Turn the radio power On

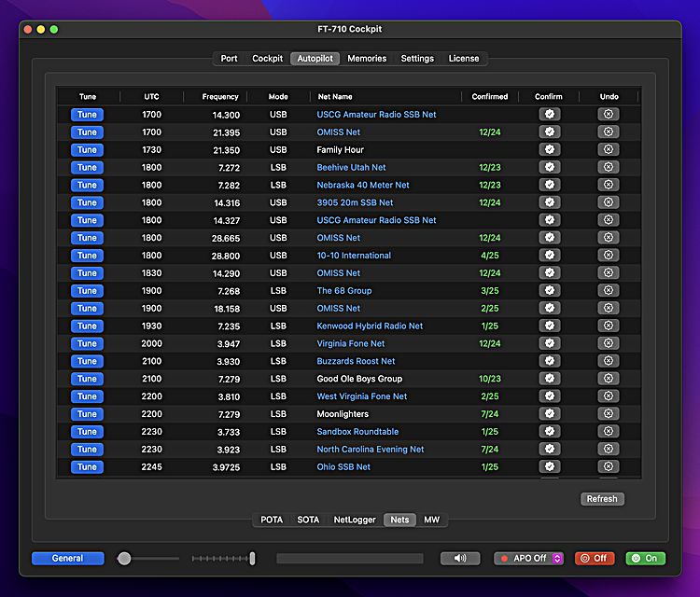click(x=646, y=558)
